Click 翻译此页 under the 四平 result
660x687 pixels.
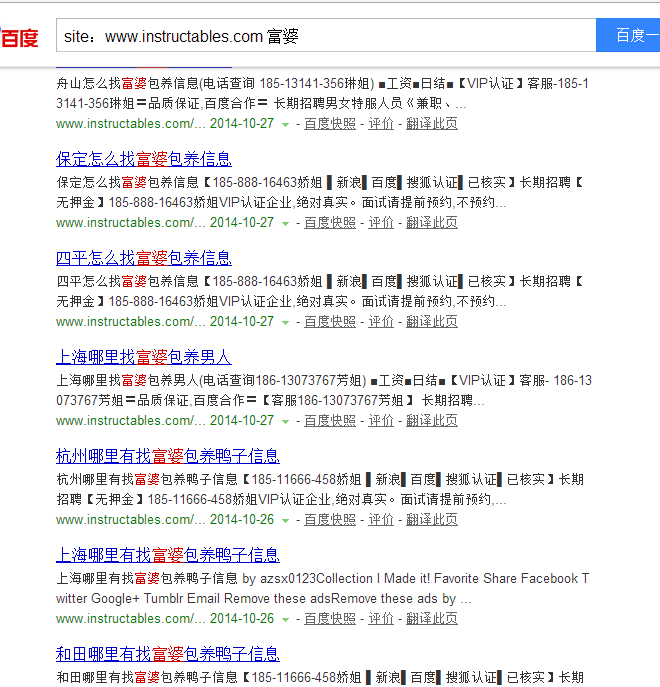coord(432,322)
